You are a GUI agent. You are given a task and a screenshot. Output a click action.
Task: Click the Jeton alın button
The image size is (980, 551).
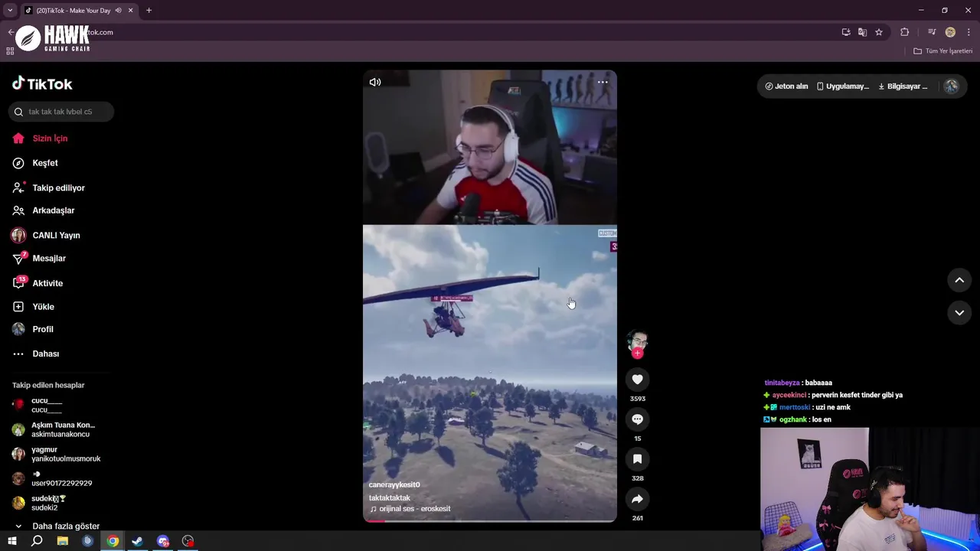(786, 86)
